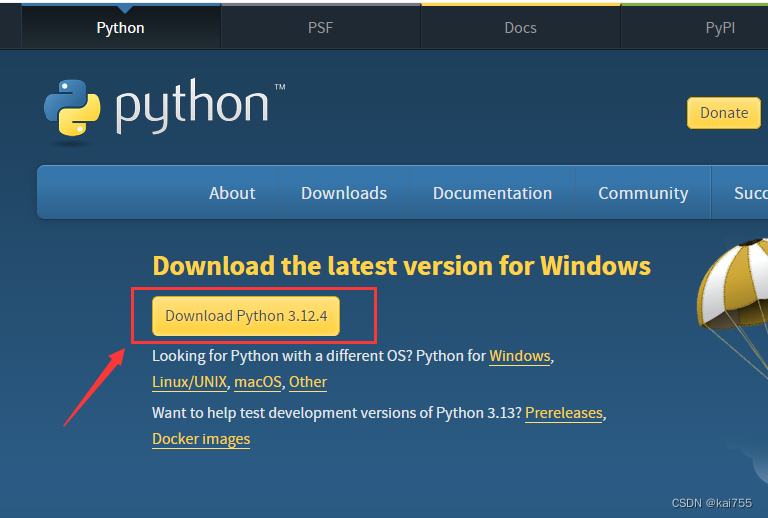Click the heading 'Download the latest version for Windows'
The width and height of the screenshot is (768, 518).
(x=402, y=266)
